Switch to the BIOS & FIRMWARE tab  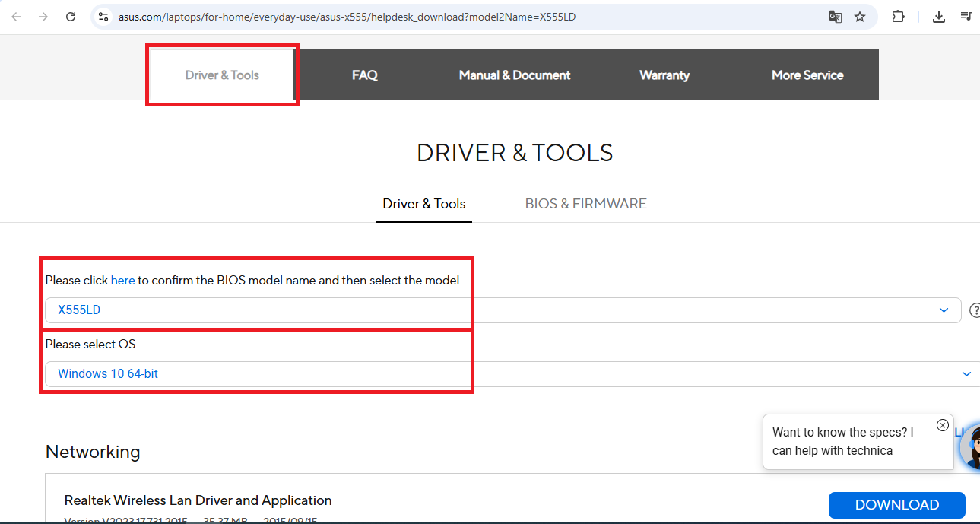pos(585,204)
